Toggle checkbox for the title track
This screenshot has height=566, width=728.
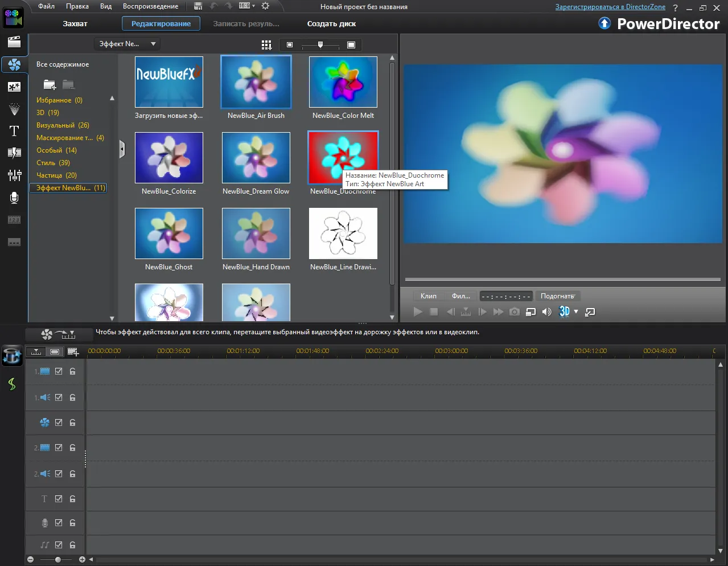point(59,499)
